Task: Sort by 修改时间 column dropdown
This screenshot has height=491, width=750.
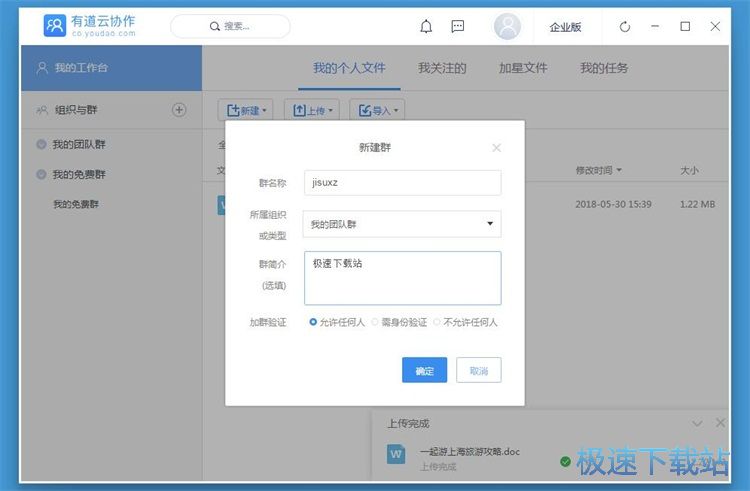Action: click(x=598, y=170)
